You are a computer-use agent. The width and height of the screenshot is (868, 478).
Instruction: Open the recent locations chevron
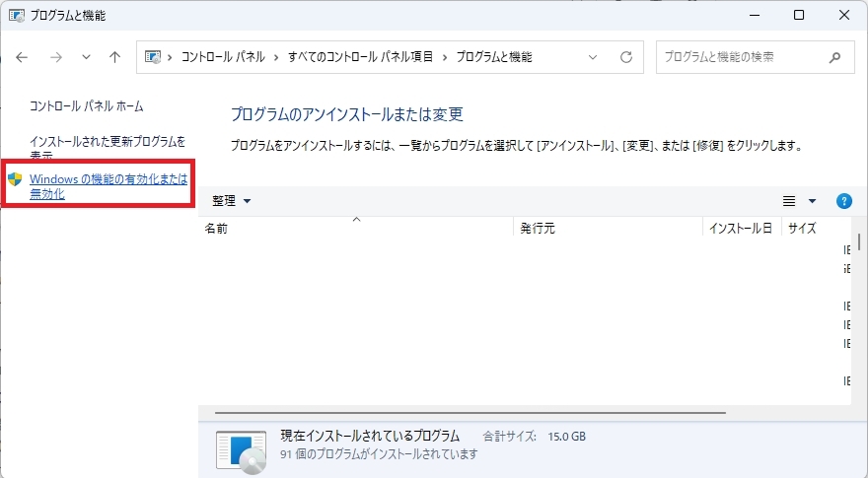(86, 57)
